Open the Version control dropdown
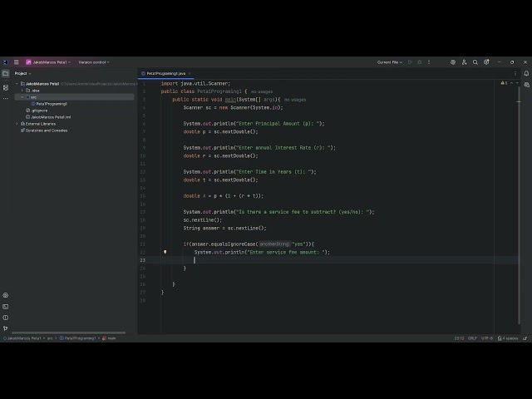532x399 pixels. [x=94, y=62]
